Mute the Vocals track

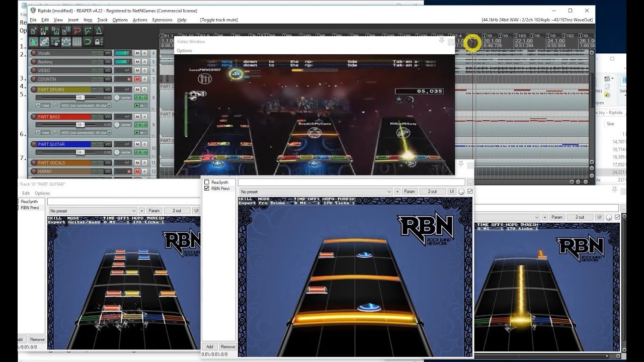click(137, 53)
